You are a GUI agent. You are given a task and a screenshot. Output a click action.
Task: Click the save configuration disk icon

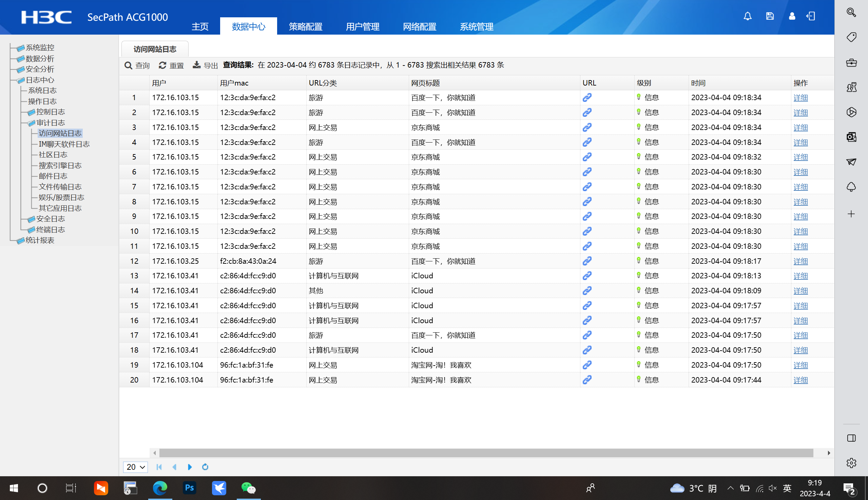[x=770, y=16]
